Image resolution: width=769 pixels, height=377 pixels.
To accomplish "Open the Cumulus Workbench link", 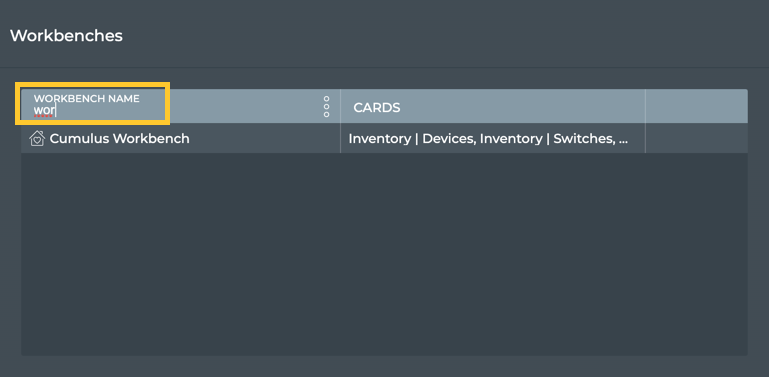I will point(119,138).
